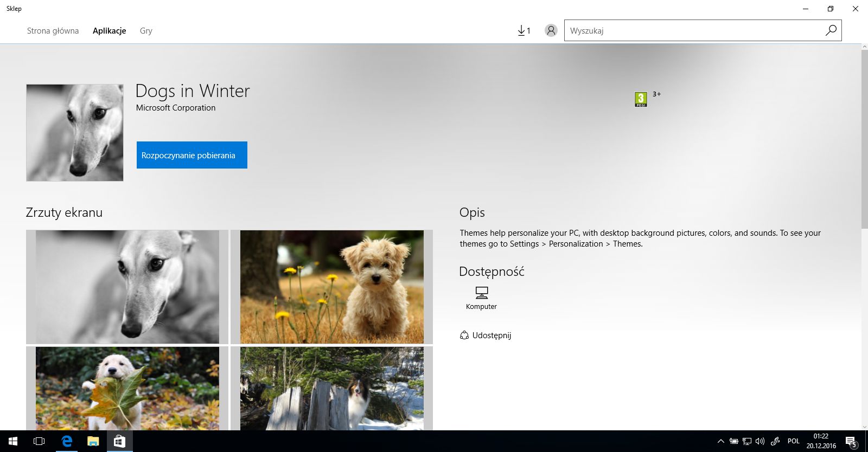Screen dimensions: 868x452
Task: Open the Action Center notifications icon
Action: click(851, 442)
